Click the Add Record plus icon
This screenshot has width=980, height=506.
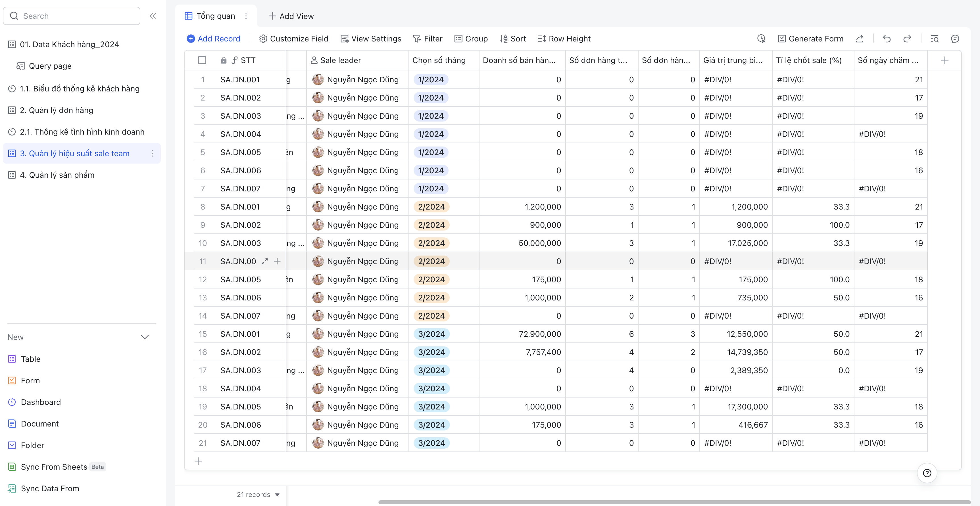191,39
